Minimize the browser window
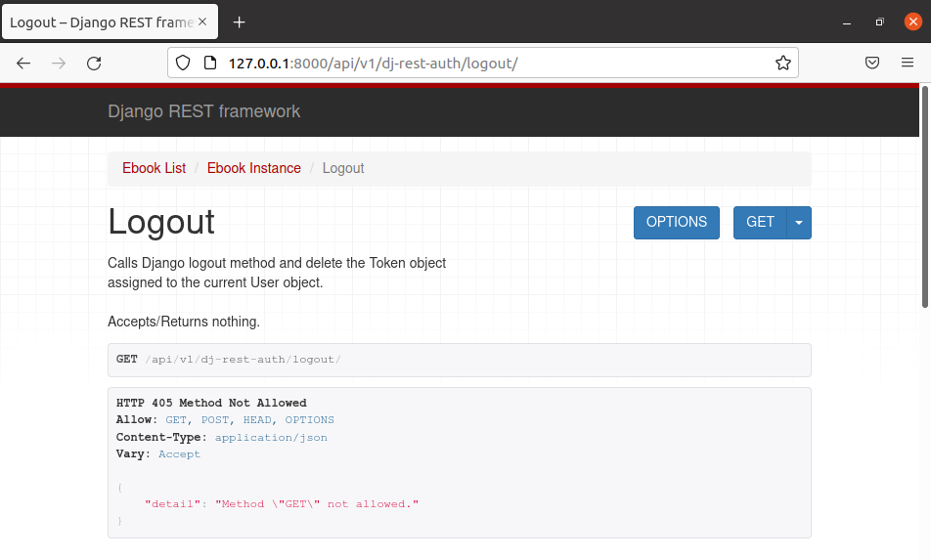 point(847,22)
